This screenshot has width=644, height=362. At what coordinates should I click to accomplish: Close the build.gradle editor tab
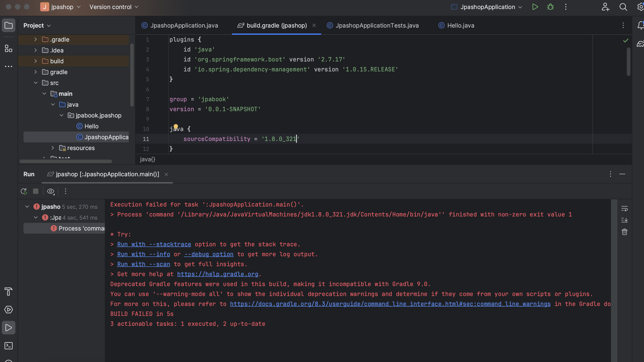[314, 26]
